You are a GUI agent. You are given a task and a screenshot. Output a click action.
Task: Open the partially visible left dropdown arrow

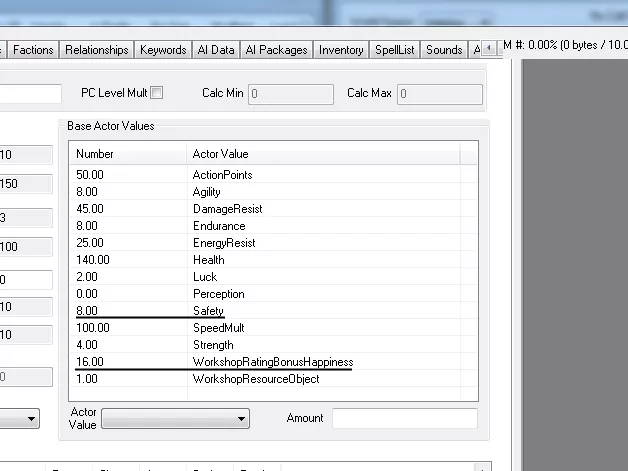point(31,419)
